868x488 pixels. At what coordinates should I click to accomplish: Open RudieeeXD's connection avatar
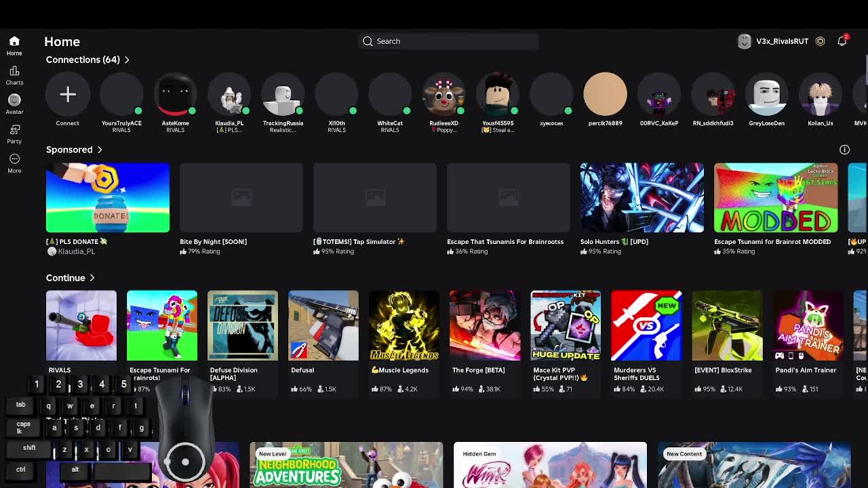443,94
